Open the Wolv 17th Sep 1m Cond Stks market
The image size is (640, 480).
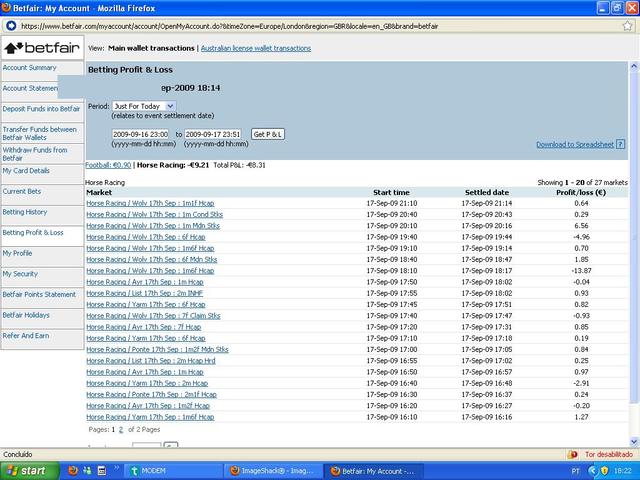(155, 215)
